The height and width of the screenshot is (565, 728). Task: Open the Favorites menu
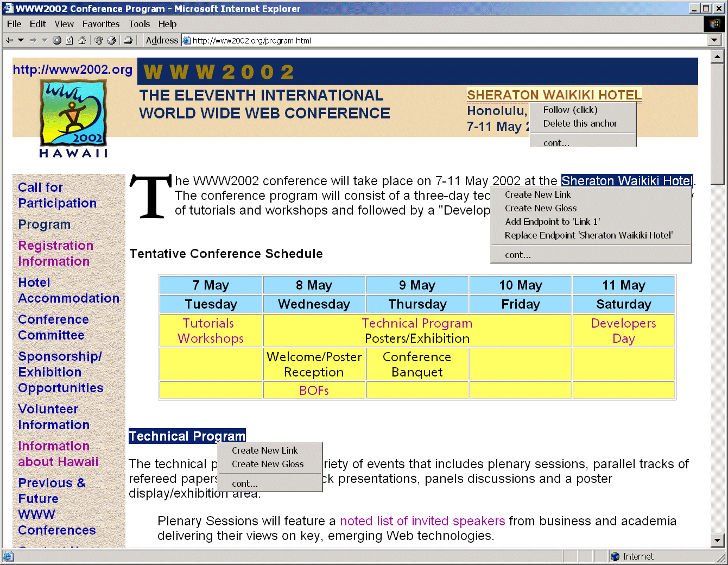click(x=100, y=24)
